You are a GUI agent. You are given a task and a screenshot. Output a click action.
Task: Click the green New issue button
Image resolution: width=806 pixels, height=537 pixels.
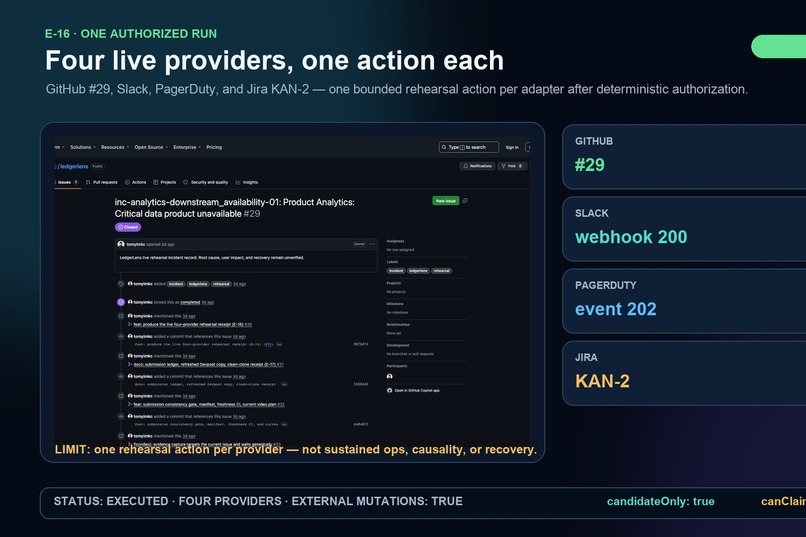point(445,201)
